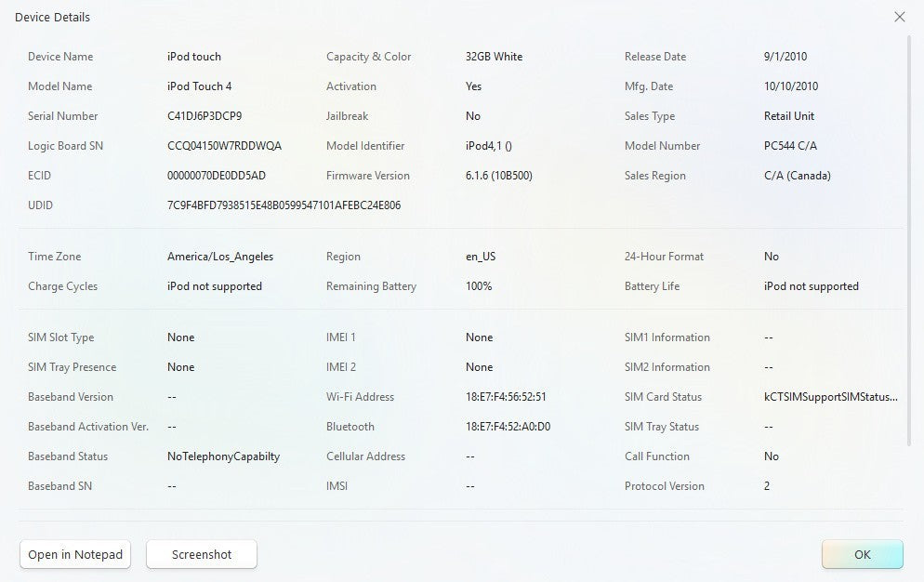The width and height of the screenshot is (924, 582).
Task: Select the serial number C41DJ6P3DCP9
Action: click(x=205, y=116)
